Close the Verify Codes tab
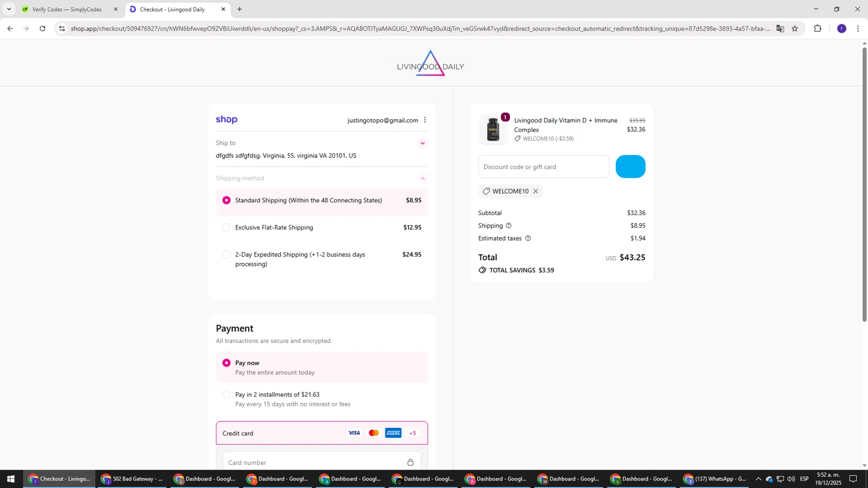Image resolution: width=868 pixels, height=488 pixels. click(115, 9)
